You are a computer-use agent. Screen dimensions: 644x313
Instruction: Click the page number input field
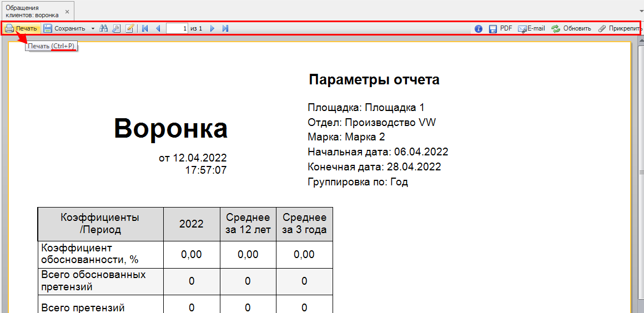click(177, 28)
